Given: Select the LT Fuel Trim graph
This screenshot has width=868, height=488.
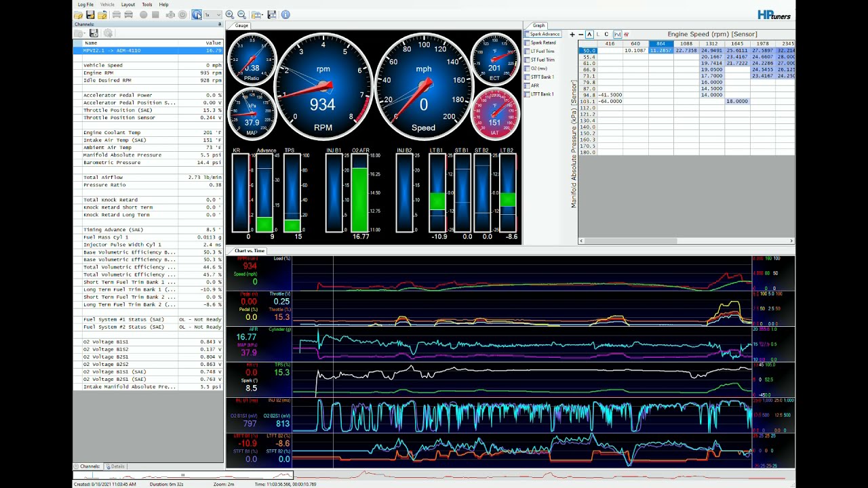Looking at the screenshot, I should click(x=540, y=52).
